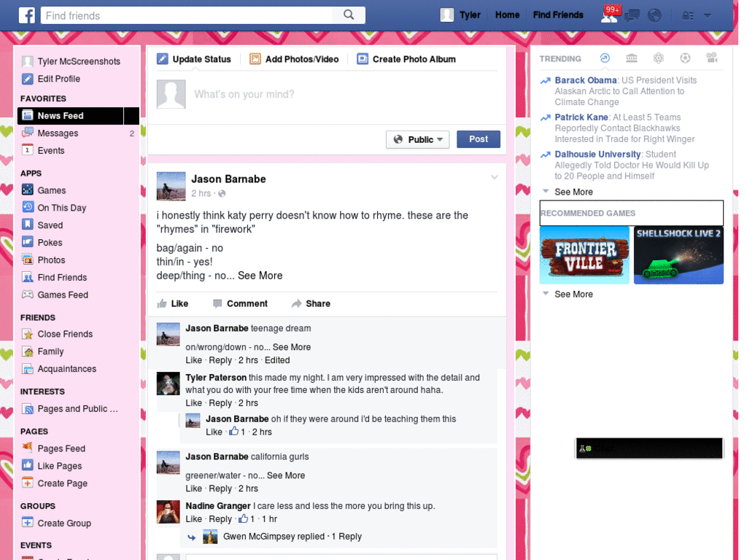Click Photos icon in sidebar
This screenshot has height=560, width=747.
[x=28, y=260]
